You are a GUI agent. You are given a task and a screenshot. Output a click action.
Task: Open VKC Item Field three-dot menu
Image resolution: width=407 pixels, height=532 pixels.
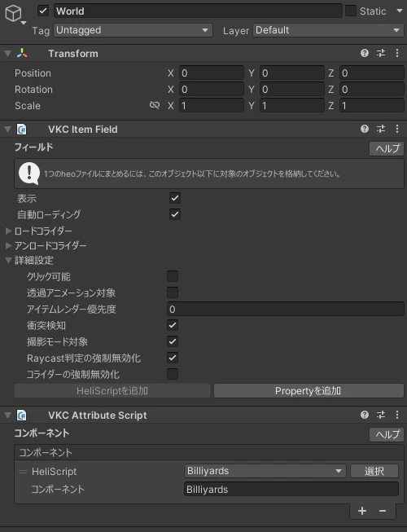[x=397, y=129]
